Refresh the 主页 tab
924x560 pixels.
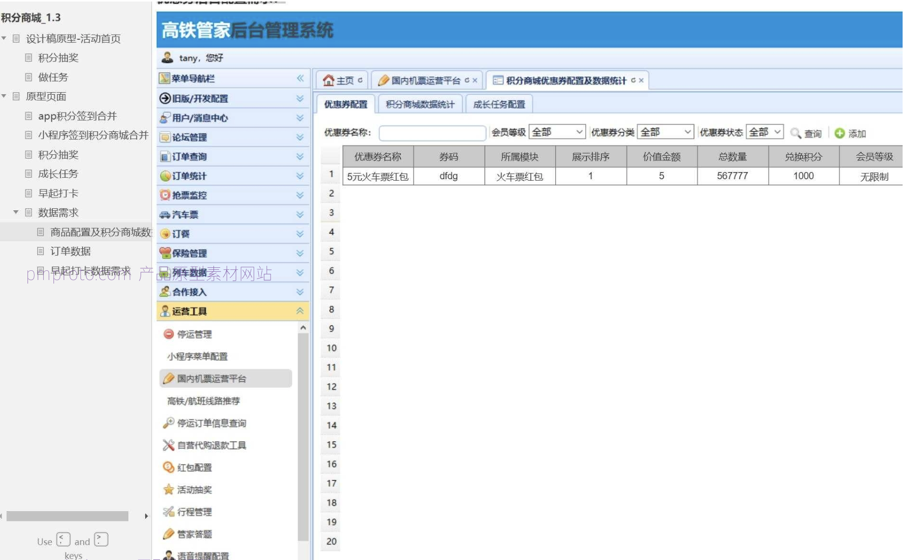coord(360,80)
